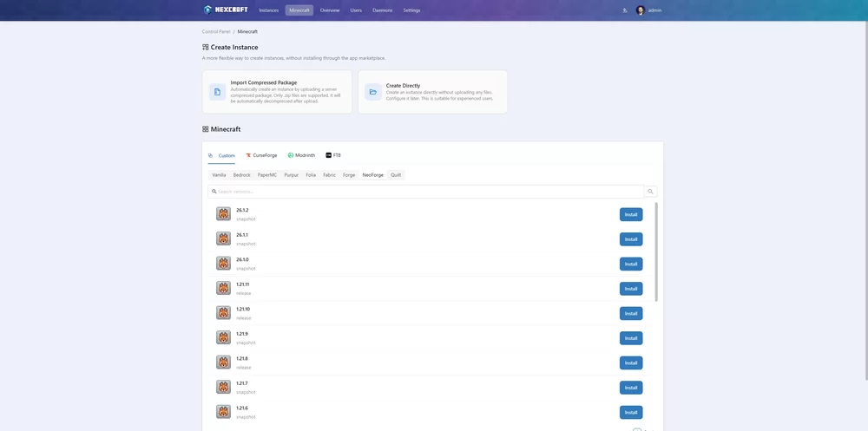Open Users in top navigation

click(x=356, y=10)
